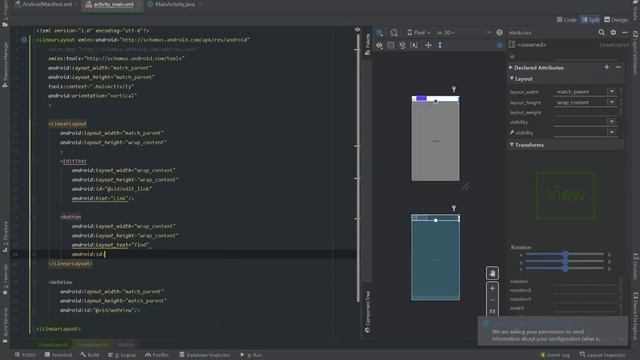This screenshot has height=360, width=640.
Task: Click the design surface select icon
Action: tap(380, 33)
